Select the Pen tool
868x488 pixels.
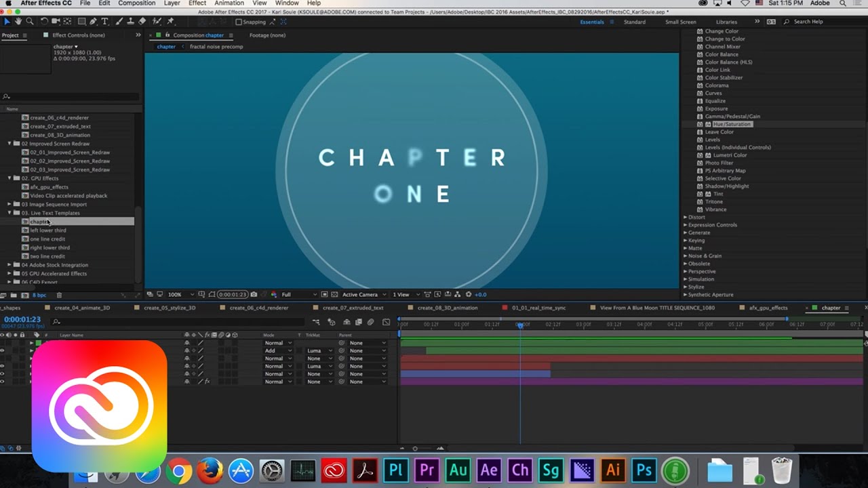click(93, 22)
